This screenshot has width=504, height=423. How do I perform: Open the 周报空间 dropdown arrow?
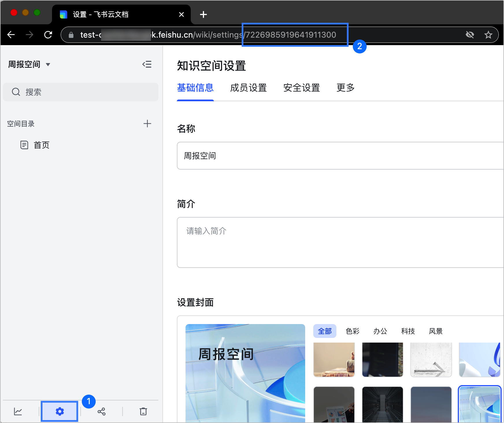tap(49, 65)
